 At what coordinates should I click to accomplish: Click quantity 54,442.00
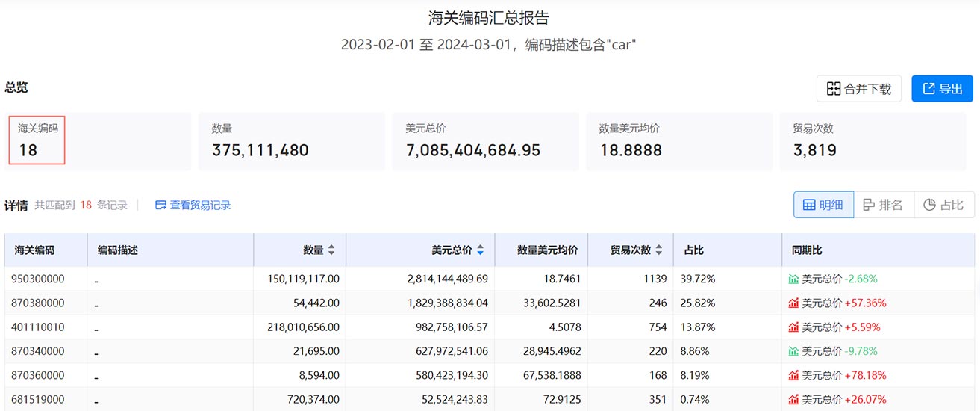click(x=317, y=303)
